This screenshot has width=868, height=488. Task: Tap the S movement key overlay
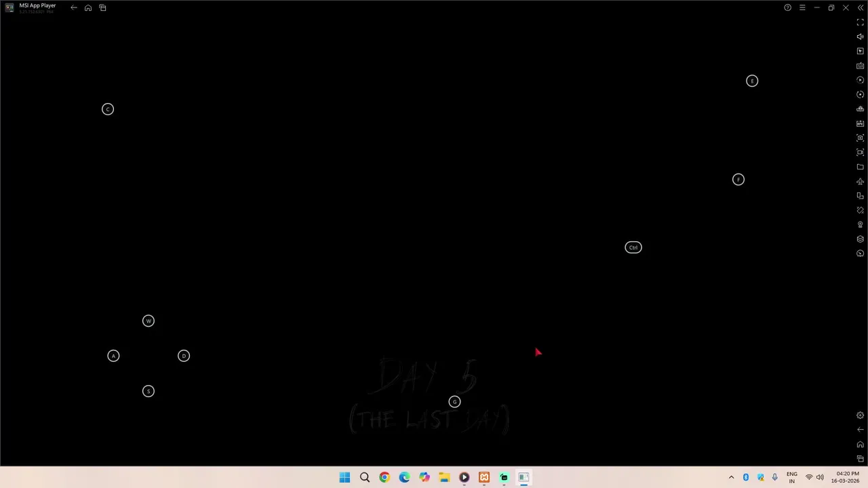click(149, 391)
